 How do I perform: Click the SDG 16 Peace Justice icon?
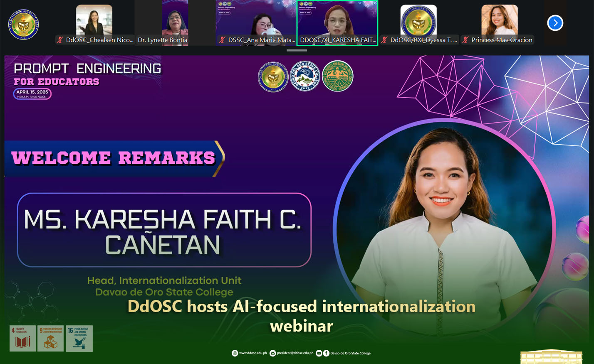click(79, 339)
